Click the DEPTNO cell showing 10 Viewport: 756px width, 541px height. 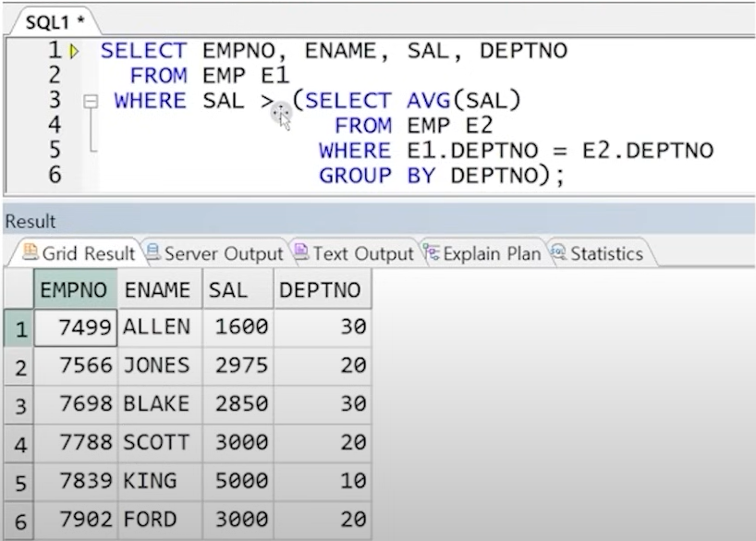pos(323,483)
